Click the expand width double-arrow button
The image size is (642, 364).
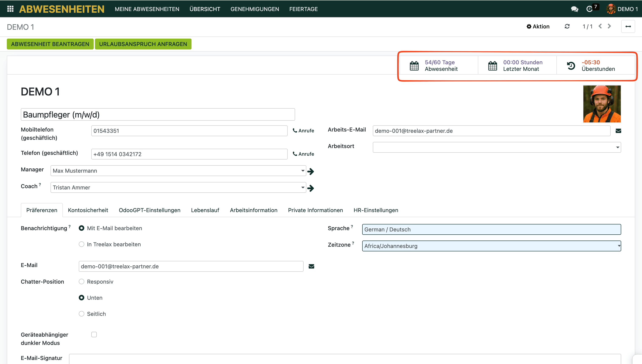pyautogui.click(x=628, y=27)
